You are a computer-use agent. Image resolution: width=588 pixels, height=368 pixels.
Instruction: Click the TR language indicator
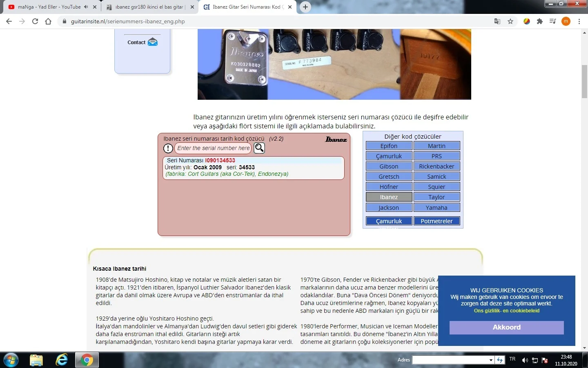click(x=512, y=359)
